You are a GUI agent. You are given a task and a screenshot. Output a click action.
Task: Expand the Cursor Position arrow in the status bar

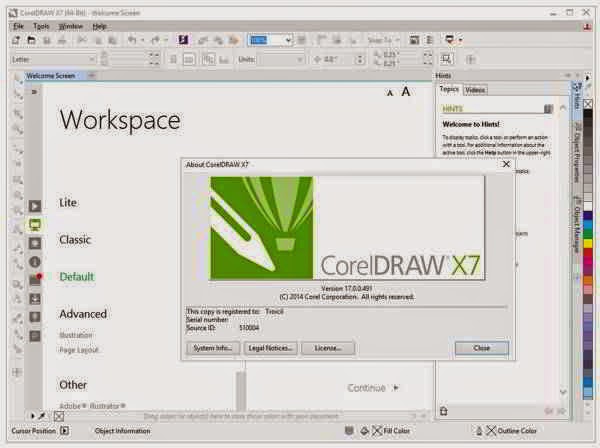click(x=64, y=431)
